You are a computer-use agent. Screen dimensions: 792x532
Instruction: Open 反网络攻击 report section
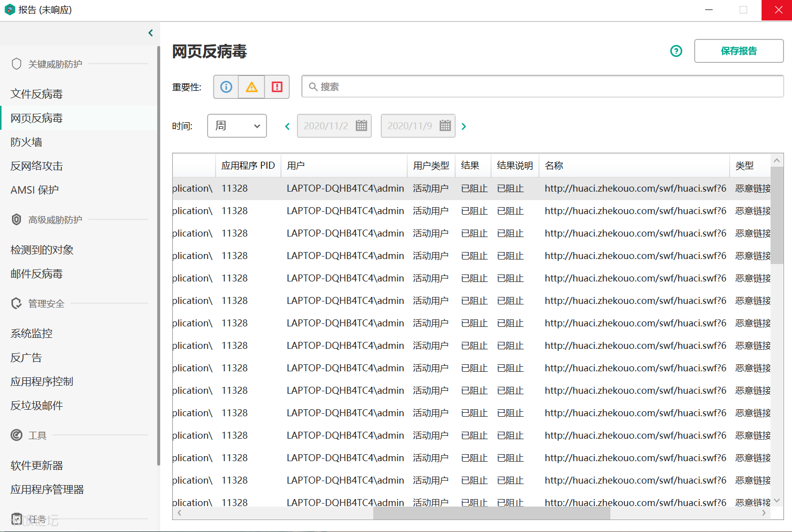[x=36, y=166]
